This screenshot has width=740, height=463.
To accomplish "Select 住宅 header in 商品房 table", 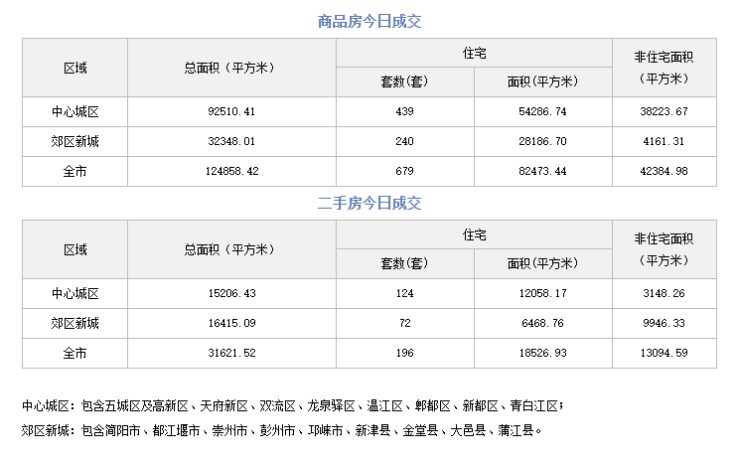I will coord(474,53).
